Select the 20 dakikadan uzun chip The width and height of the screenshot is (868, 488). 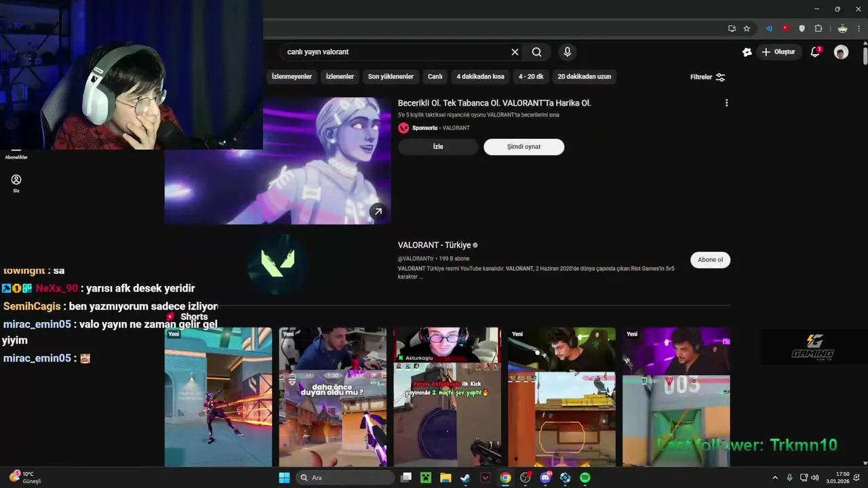click(x=584, y=77)
